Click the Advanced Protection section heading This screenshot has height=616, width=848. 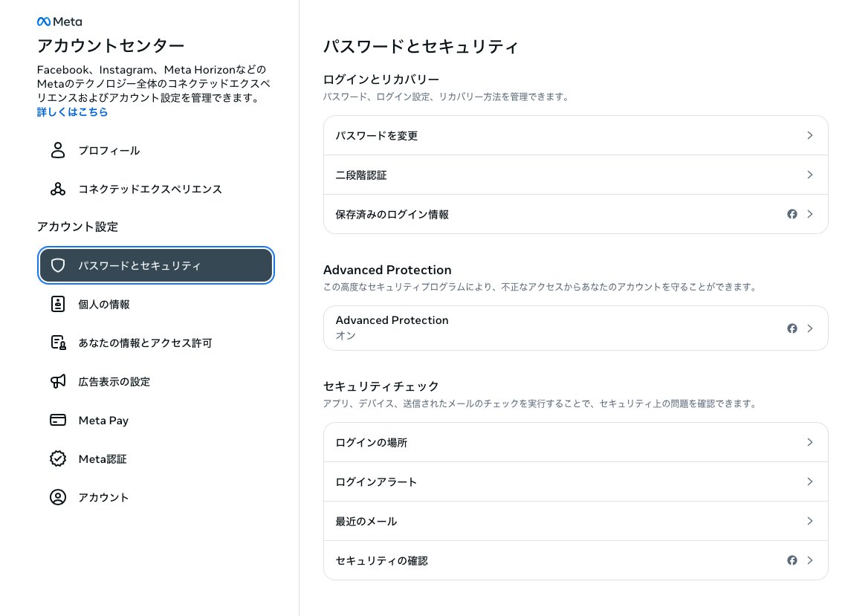pos(387,270)
